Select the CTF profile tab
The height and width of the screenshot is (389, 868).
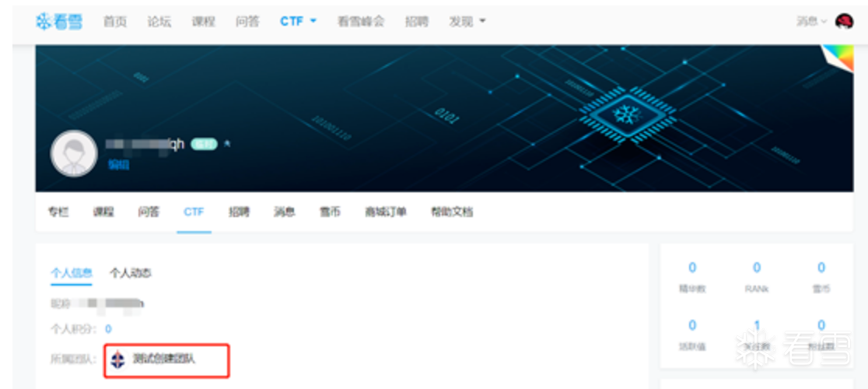coord(194,212)
